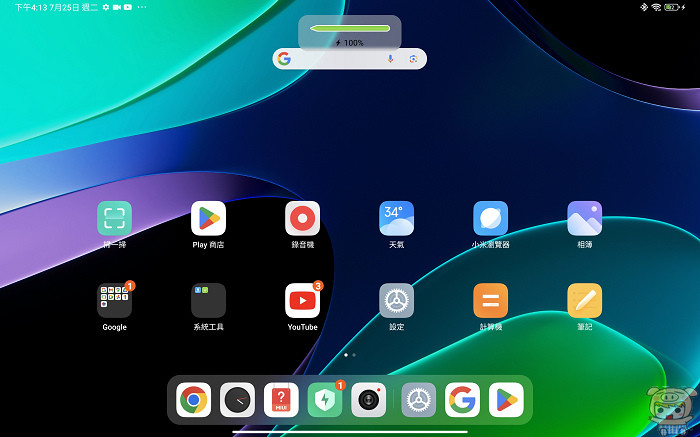This screenshot has height=437, width=700.
Task: Open the Mi Browser (小米瀏覽器) app
Action: point(491,218)
